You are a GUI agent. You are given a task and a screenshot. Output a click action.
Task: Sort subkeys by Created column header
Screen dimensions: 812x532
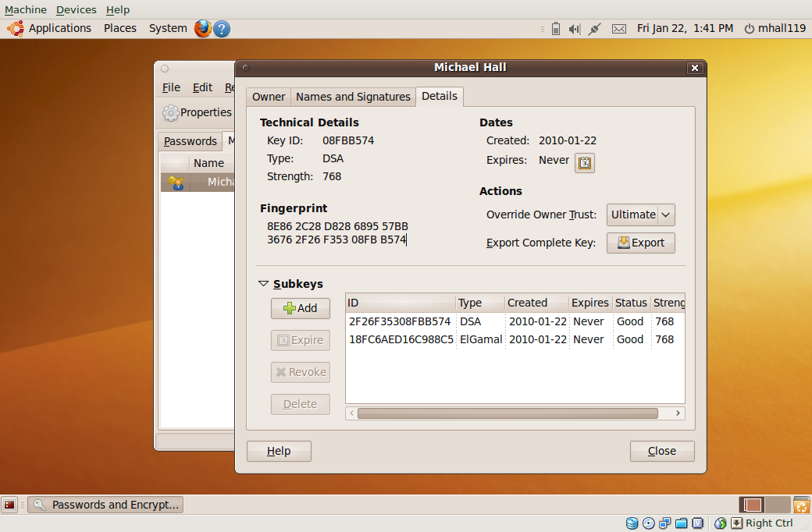click(x=527, y=303)
